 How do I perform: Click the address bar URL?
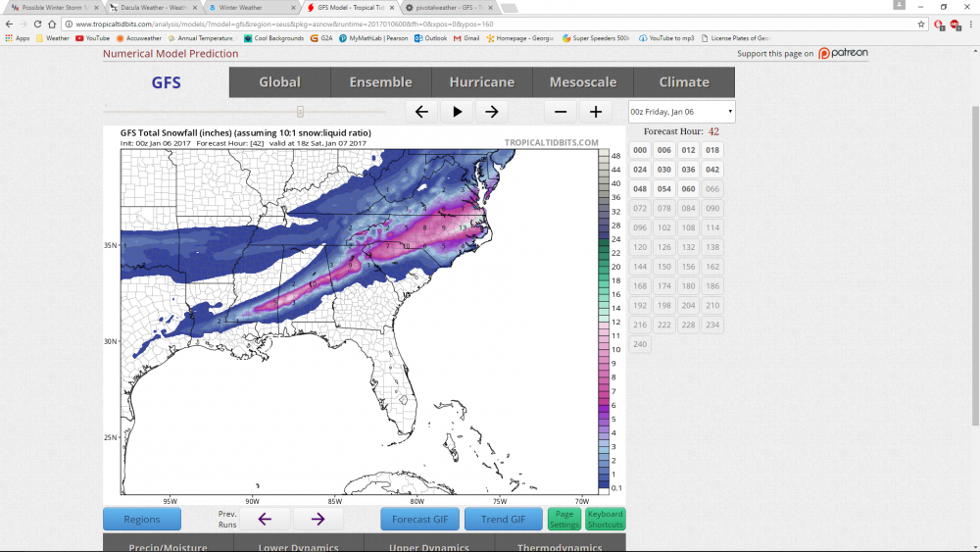click(284, 24)
